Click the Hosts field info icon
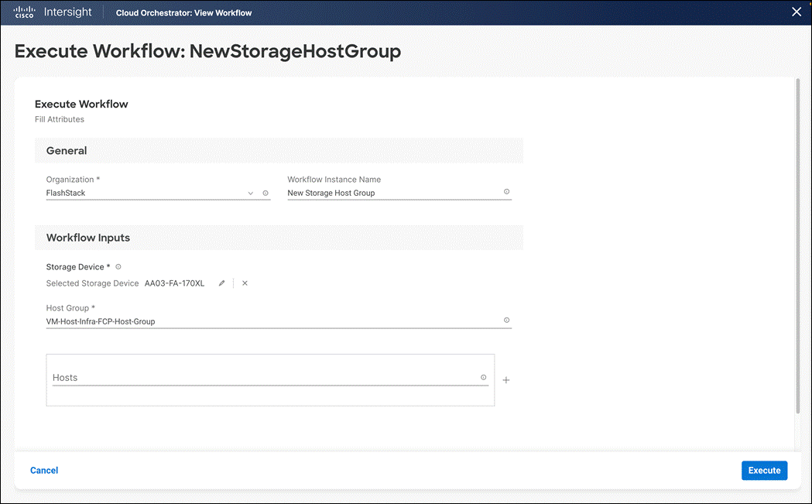Screen dimensions: 812x504 483,377
